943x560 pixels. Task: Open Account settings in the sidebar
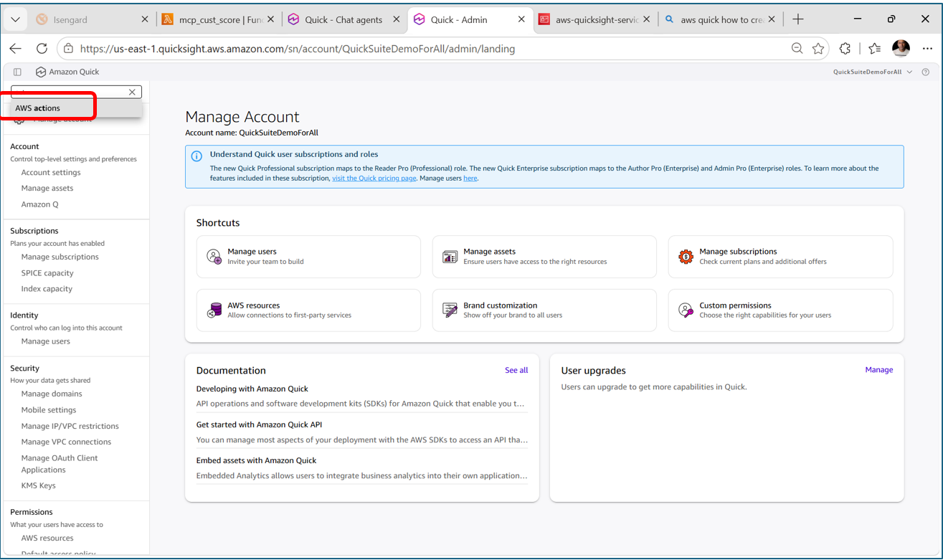(x=51, y=172)
